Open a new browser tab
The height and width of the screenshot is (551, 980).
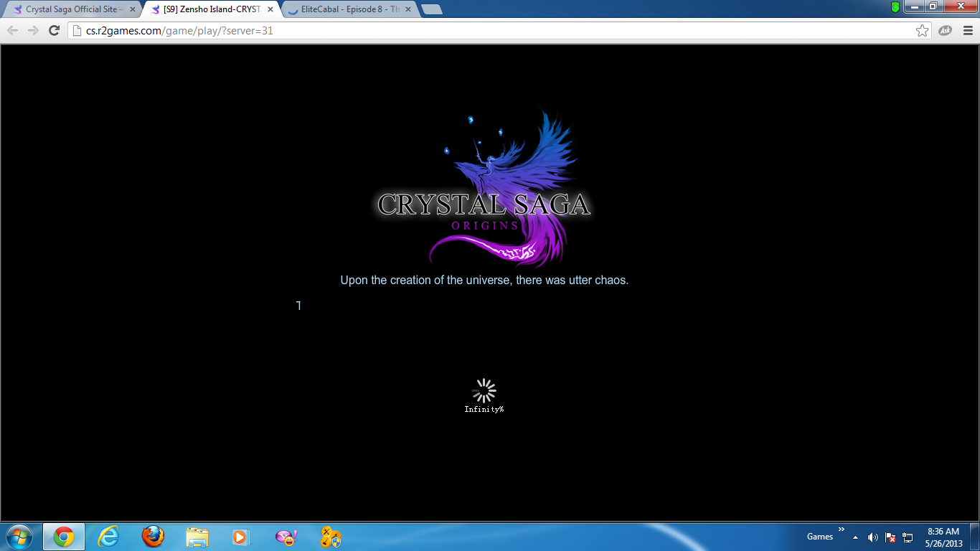point(432,9)
